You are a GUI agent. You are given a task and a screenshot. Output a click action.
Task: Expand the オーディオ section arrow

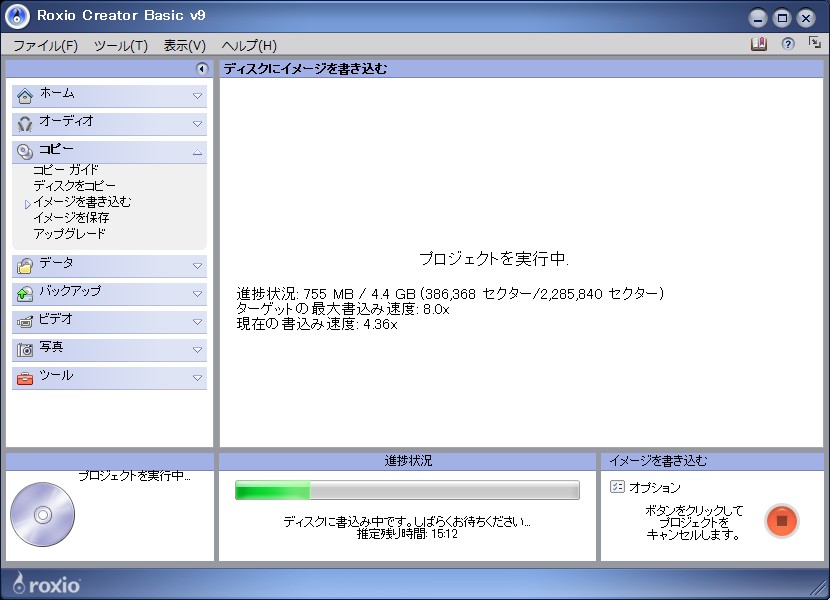click(197, 124)
